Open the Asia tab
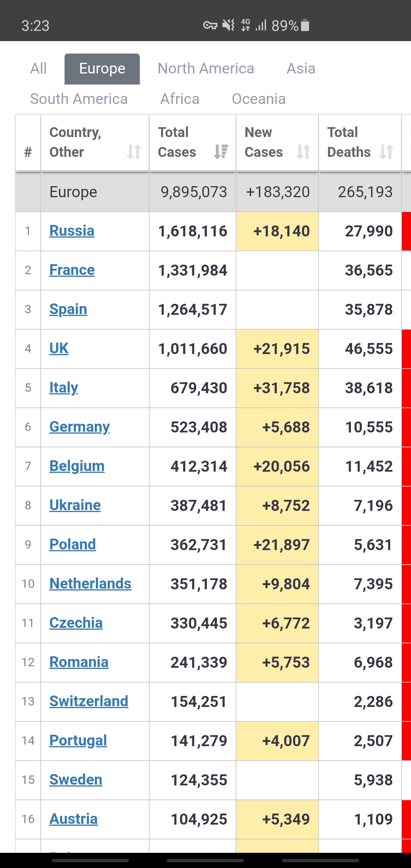411x868 pixels. (301, 69)
